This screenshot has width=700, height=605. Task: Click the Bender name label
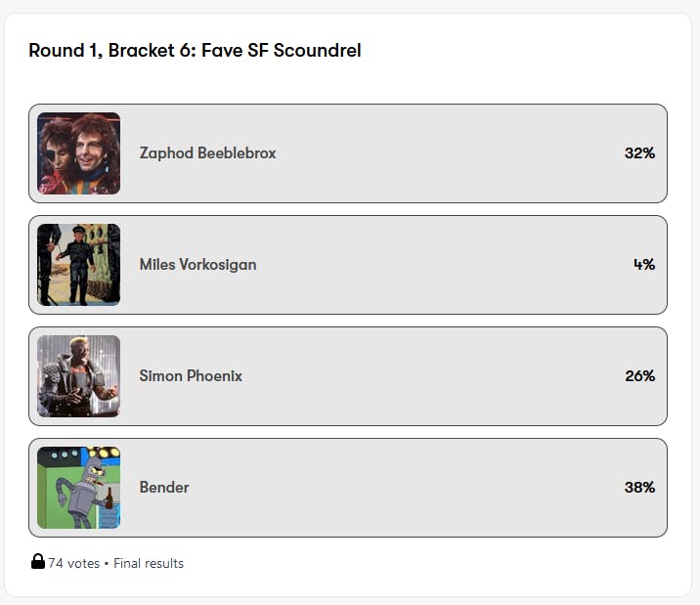[164, 488]
